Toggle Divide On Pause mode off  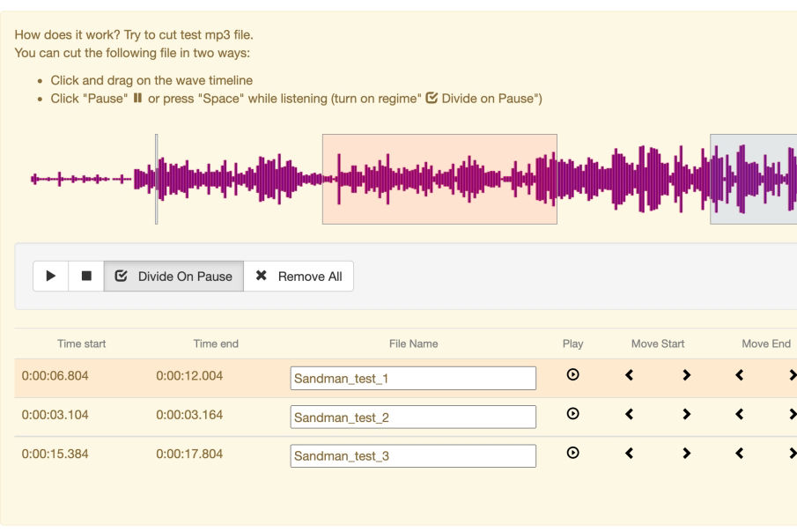click(x=173, y=274)
